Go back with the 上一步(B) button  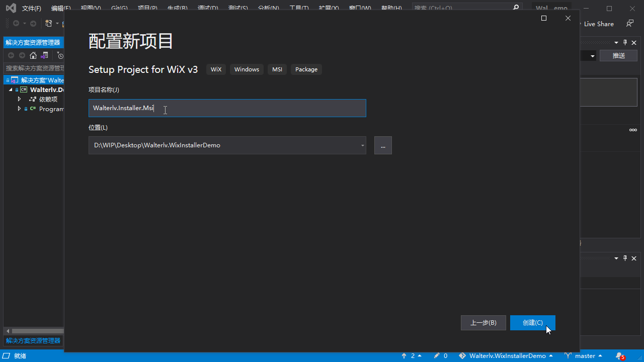click(x=483, y=323)
